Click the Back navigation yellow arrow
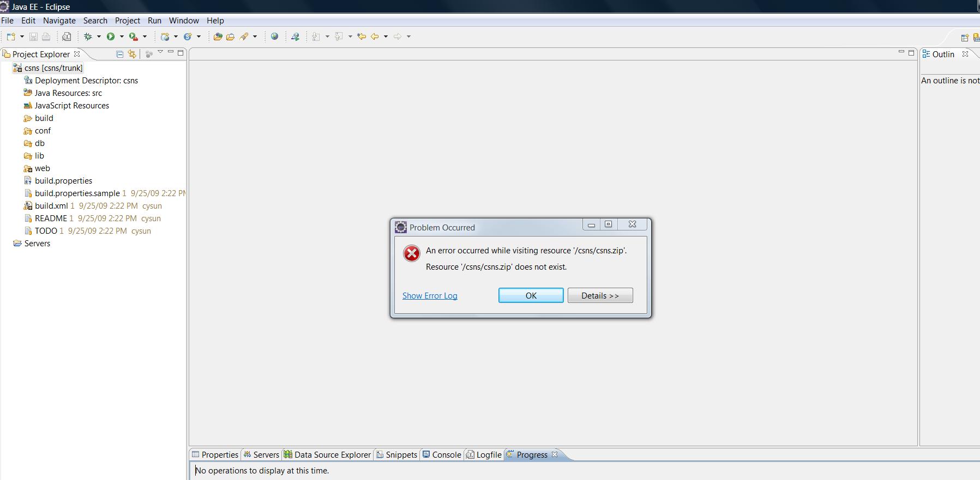This screenshot has height=480, width=980. [x=375, y=37]
